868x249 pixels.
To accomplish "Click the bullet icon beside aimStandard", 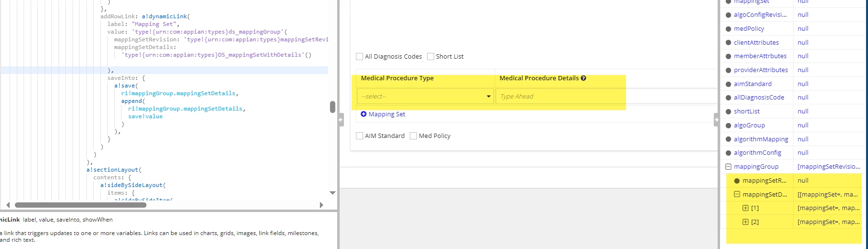I will tap(728, 84).
